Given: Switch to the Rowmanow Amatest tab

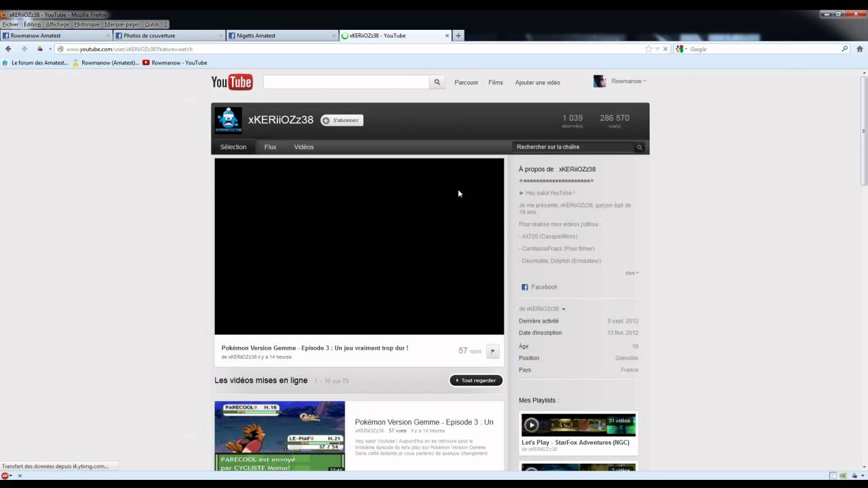Looking at the screenshot, I should [x=56, y=35].
